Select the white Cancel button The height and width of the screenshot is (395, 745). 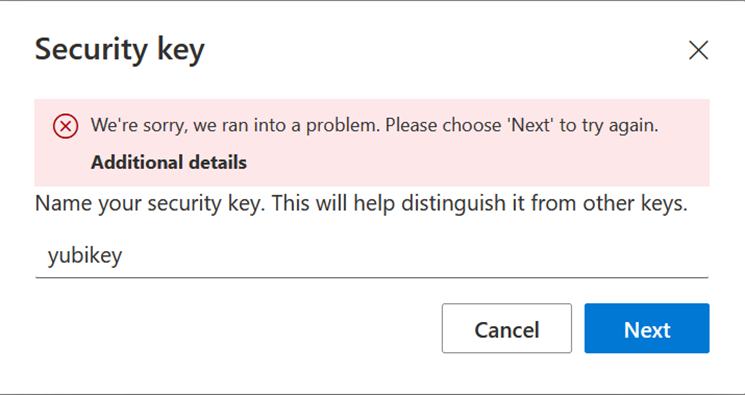coord(506,328)
